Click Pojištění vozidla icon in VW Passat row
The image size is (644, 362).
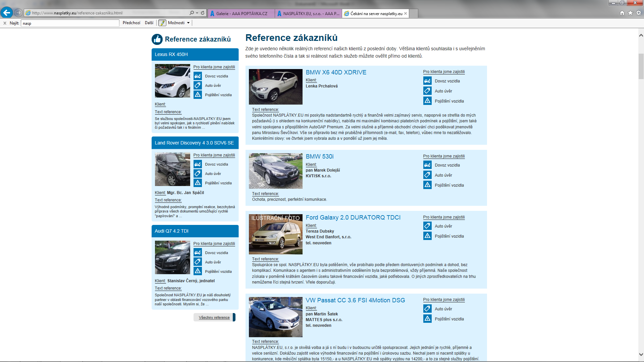tap(427, 319)
